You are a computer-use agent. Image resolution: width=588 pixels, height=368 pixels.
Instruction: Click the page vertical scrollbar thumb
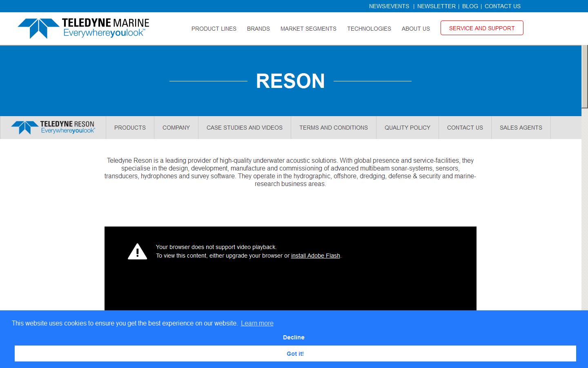(x=585, y=77)
